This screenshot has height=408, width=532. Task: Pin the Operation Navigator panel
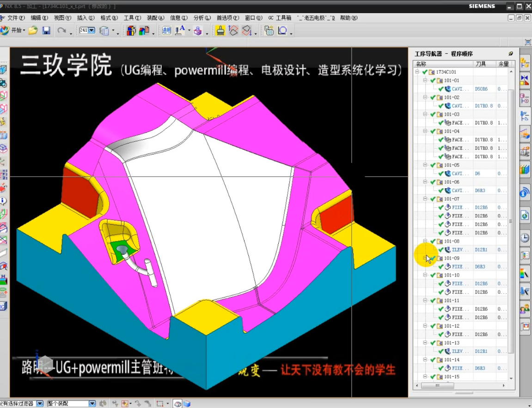pyautogui.click(x=511, y=54)
